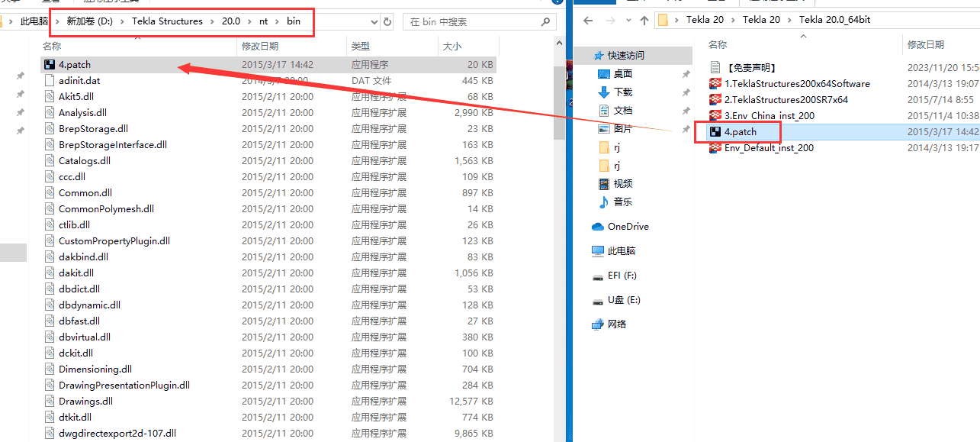Expand the chevron after 20.0 in the breadcrumb
The width and height of the screenshot is (980, 442).
pos(250,21)
